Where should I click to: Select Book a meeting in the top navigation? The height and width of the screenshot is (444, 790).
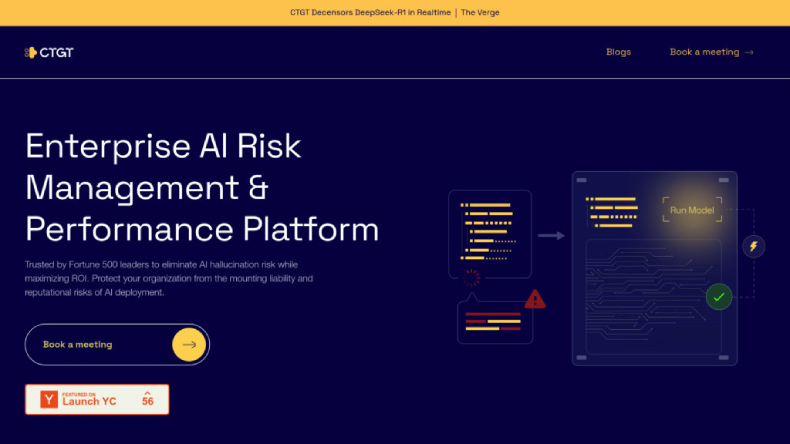coord(704,52)
